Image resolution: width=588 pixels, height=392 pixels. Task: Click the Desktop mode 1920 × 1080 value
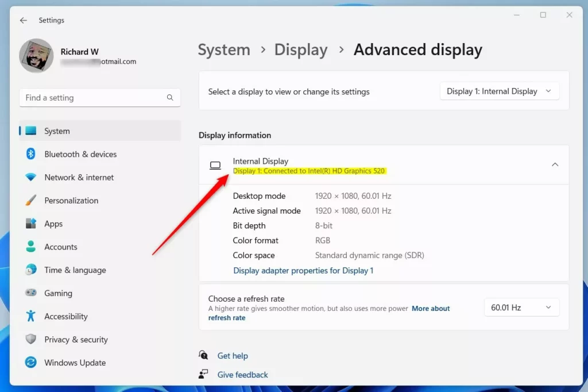[353, 196]
